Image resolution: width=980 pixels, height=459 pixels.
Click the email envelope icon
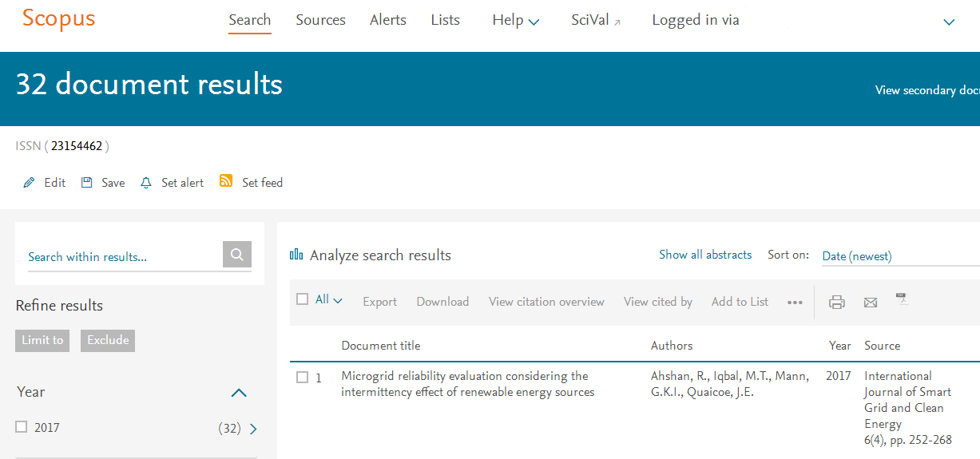click(x=871, y=302)
